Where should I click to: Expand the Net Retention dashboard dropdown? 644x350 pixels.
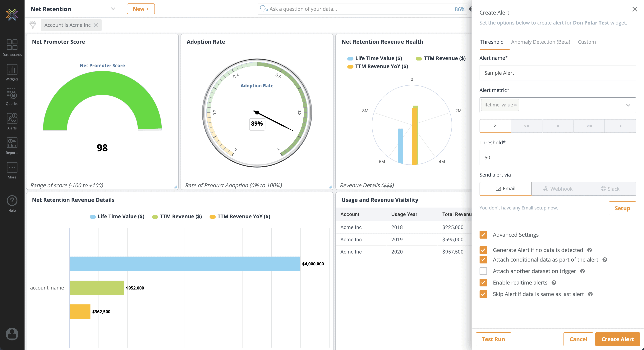(113, 9)
